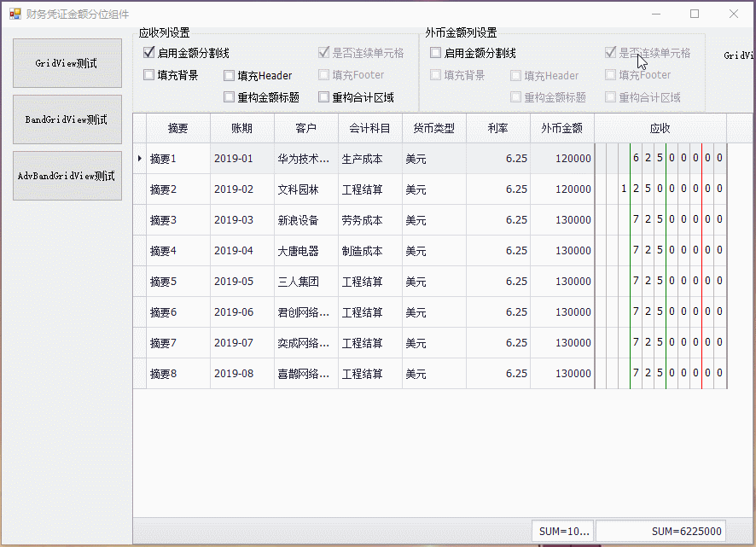Image resolution: width=756 pixels, height=547 pixels.
Task: Sort by the 客户 column header
Action: tap(306, 128)
